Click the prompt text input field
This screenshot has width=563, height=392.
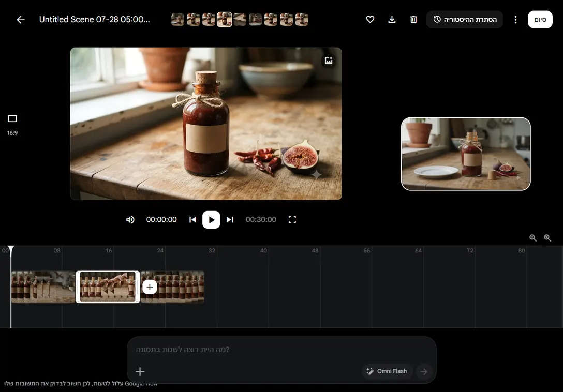(281, 350)
